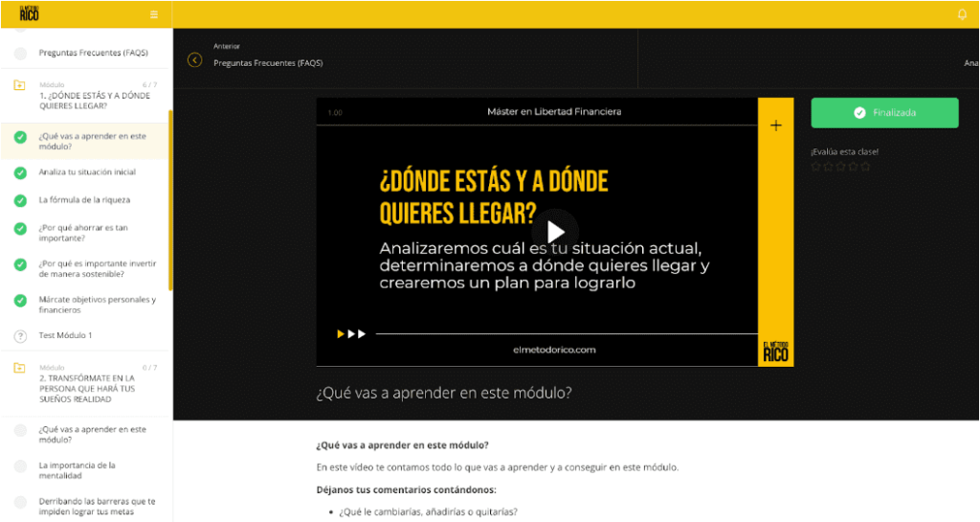This screenshot has width=980, height=522.
Task: Toggle check for 'invertir de manera sostenible'
Action: pos(21,264)
